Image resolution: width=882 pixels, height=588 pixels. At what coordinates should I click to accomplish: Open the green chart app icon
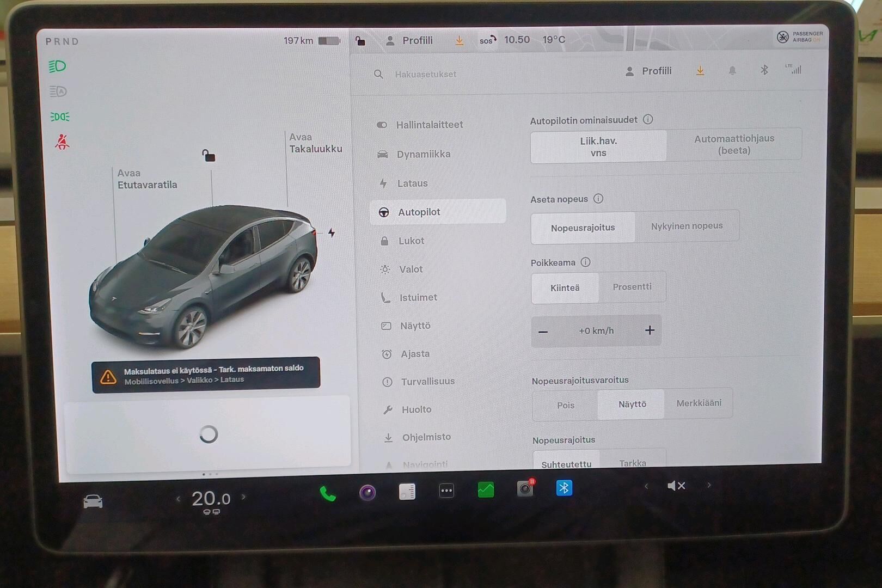(x=486, y=490)
